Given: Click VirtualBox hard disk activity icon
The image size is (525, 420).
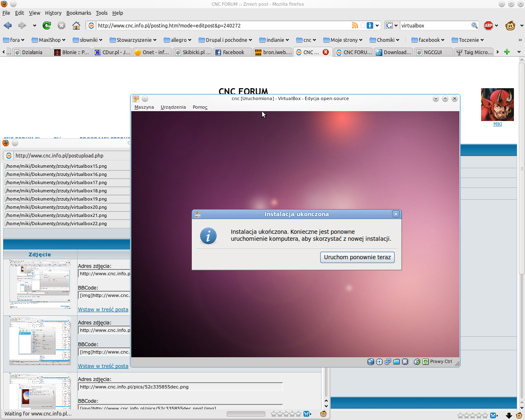Looking at the screenshot, I should point(371,362).
